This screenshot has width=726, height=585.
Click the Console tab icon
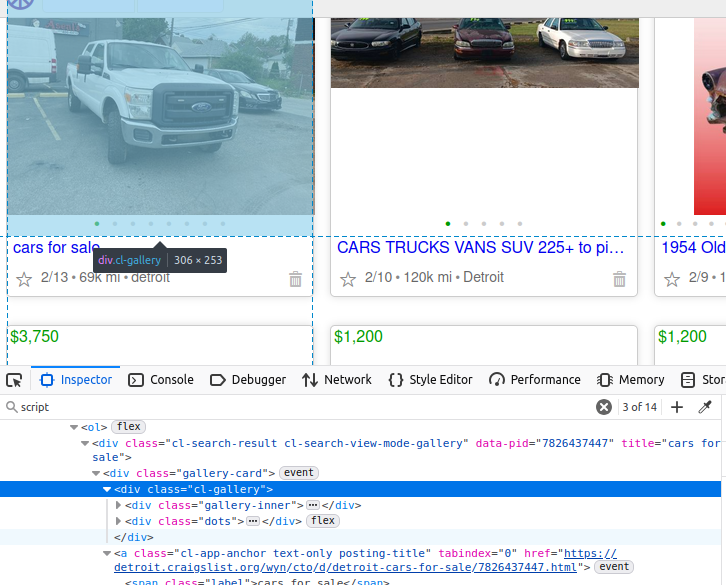point(136,380)
